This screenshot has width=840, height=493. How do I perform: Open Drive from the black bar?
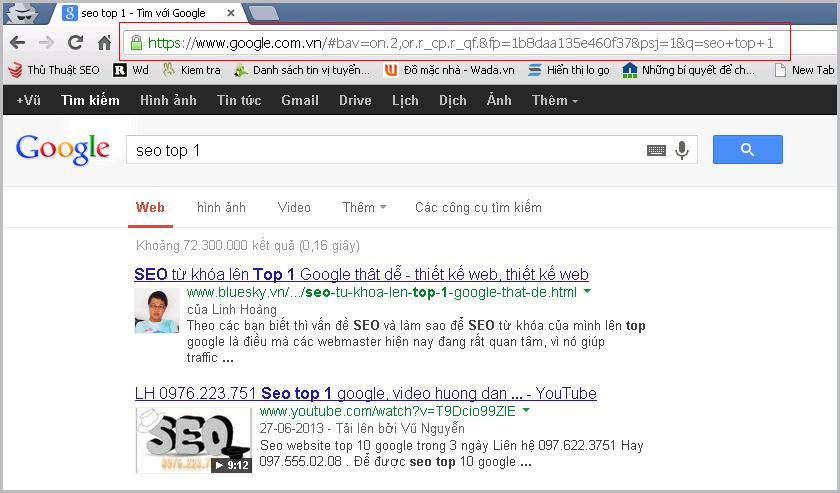tap(355, 100)
